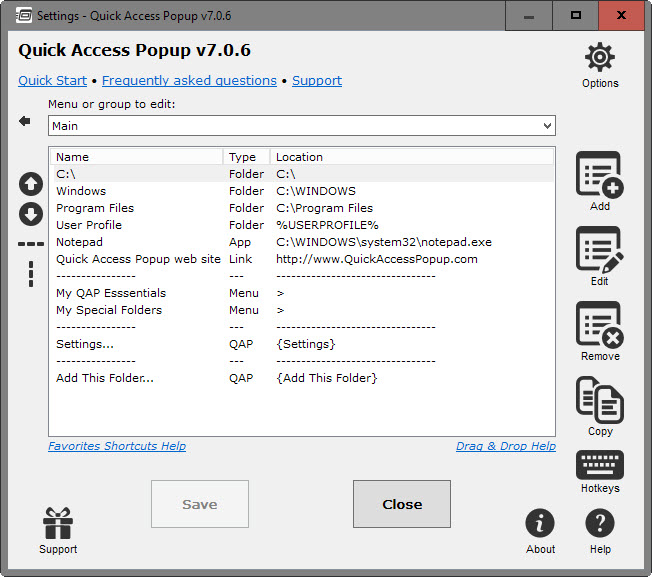Open the About info icon
This screenshot has width=652, height=577.
point(540,523)
